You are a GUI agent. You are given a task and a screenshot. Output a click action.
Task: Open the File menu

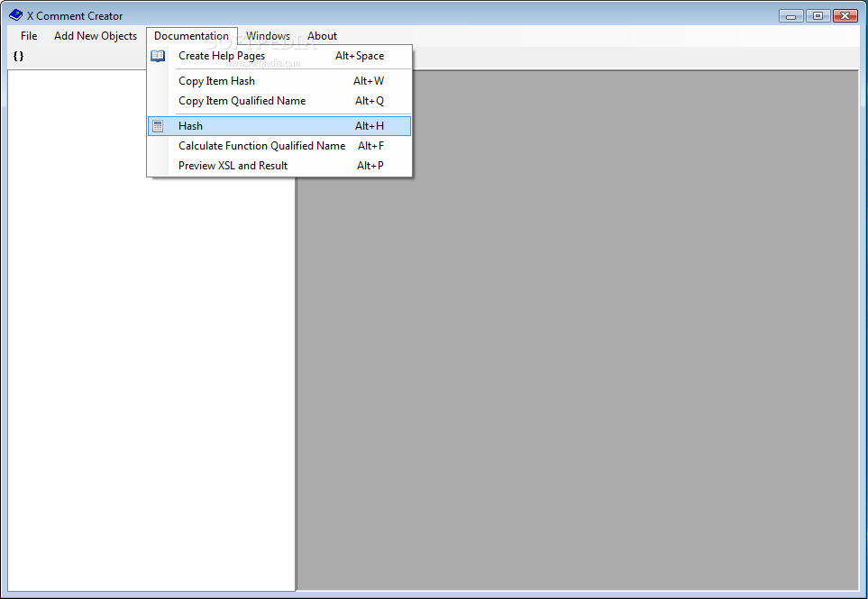[x=29, y=36]
